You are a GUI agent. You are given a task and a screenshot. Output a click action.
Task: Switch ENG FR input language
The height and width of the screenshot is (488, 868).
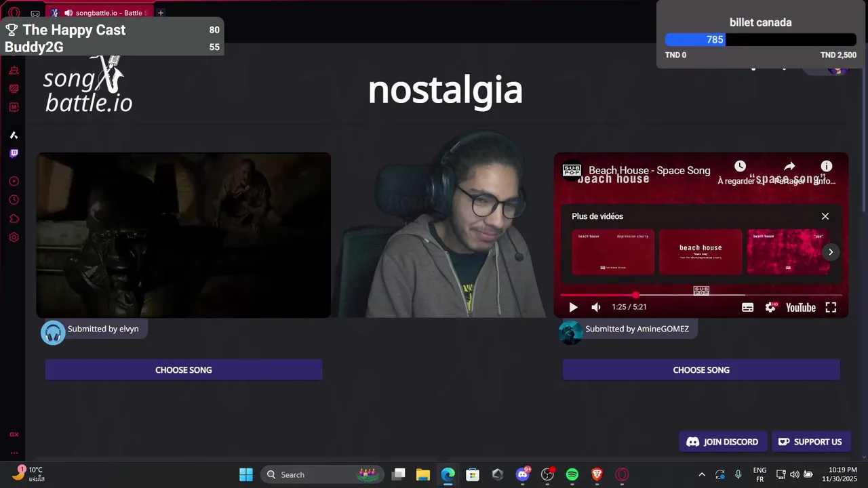759,474
